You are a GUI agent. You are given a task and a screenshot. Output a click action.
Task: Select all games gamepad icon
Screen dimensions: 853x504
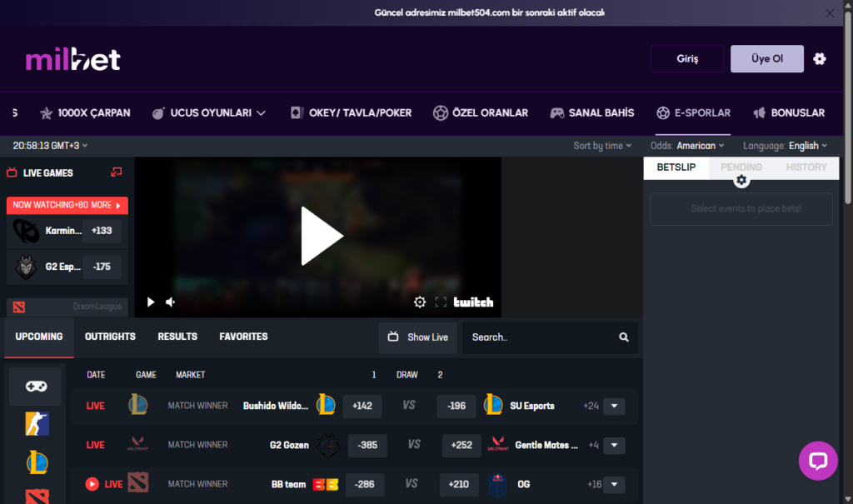coord(36,386)
